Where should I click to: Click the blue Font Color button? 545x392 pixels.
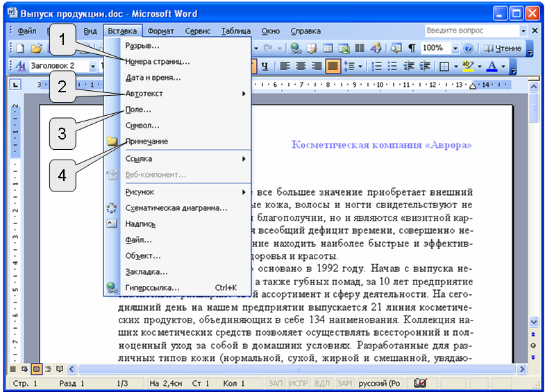[492, 66]
